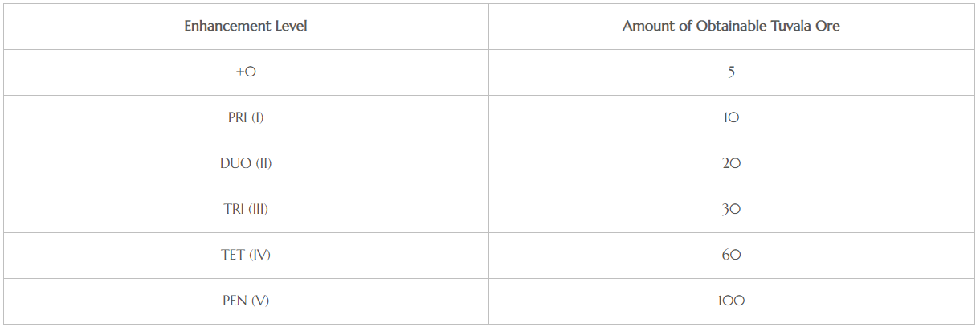Image resolution: width=980 pixels, height=328 pixels.
Task: Click the Amount of Obtainable Tuvala Ore header
Action: coord(731,26)
